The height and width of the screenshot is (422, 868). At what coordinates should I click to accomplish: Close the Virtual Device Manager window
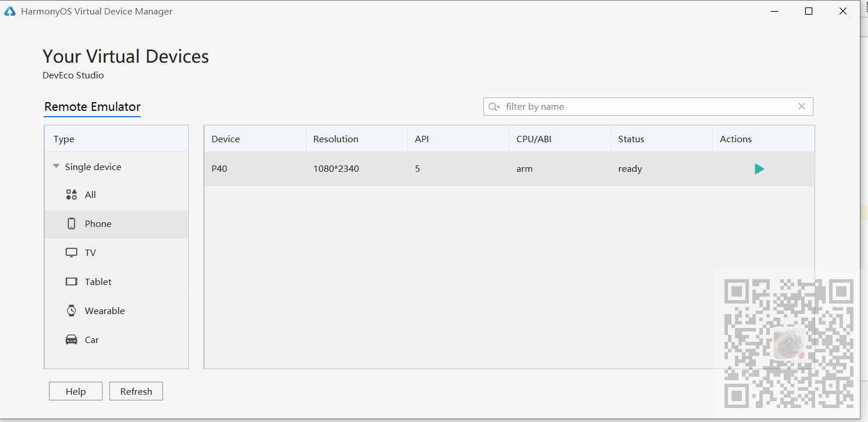pyautogui.click(x=843, y=11)
